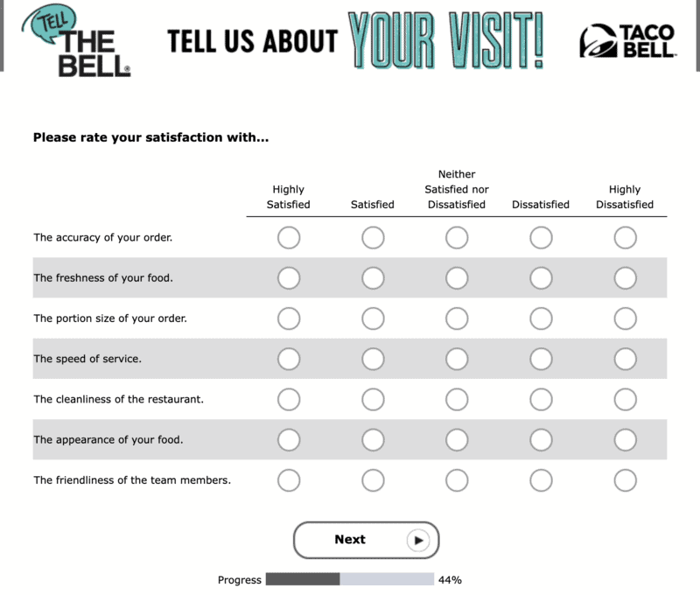Click the 'Highly Satisfied' column header
This screenshot has width=700, height=595.
click(x=289, y=197)
